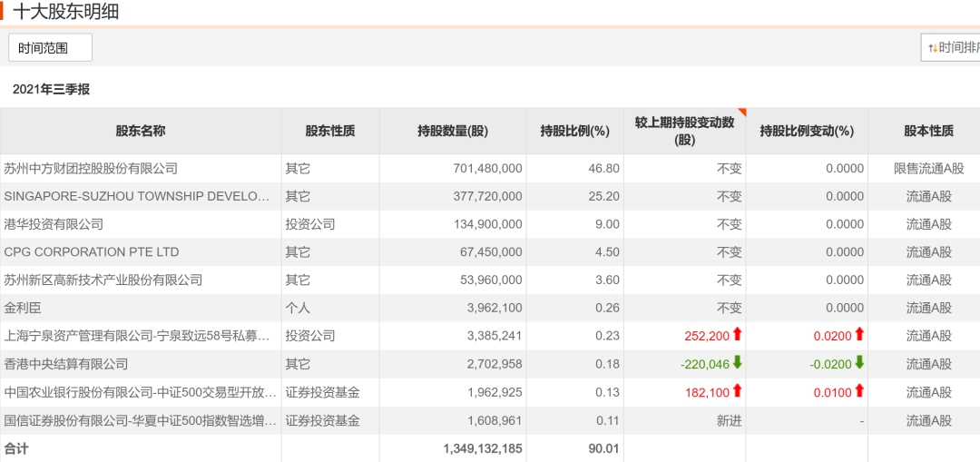This screenshot has height=462, width=980.
Task: Select 金利臣 shareholder name
Action: pos(23,308)
